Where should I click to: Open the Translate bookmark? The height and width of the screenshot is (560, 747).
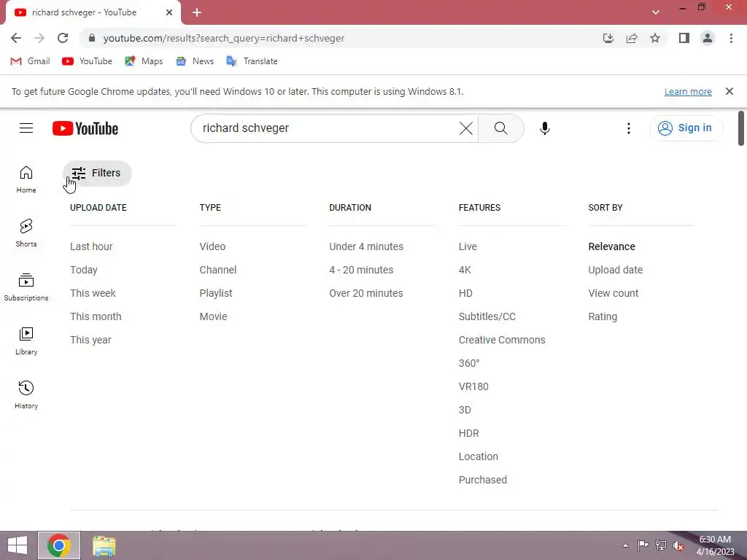(252, 61)
